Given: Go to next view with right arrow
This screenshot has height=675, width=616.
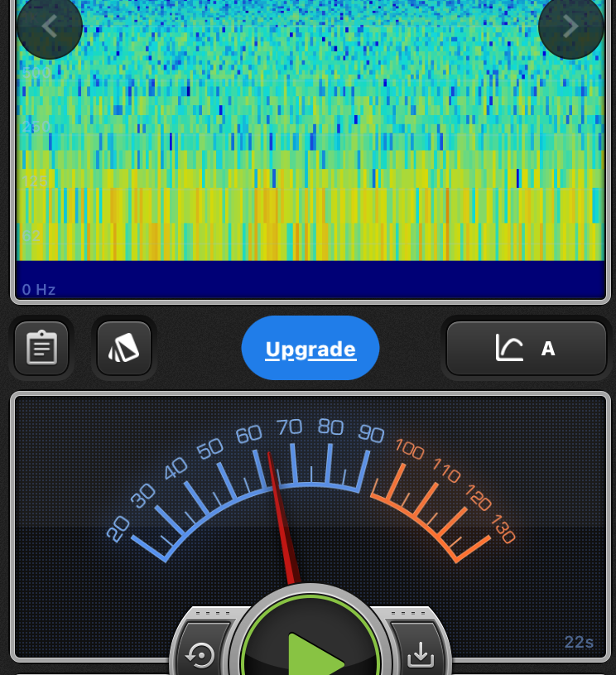Looking at the screenshot, I should point(570,27).
